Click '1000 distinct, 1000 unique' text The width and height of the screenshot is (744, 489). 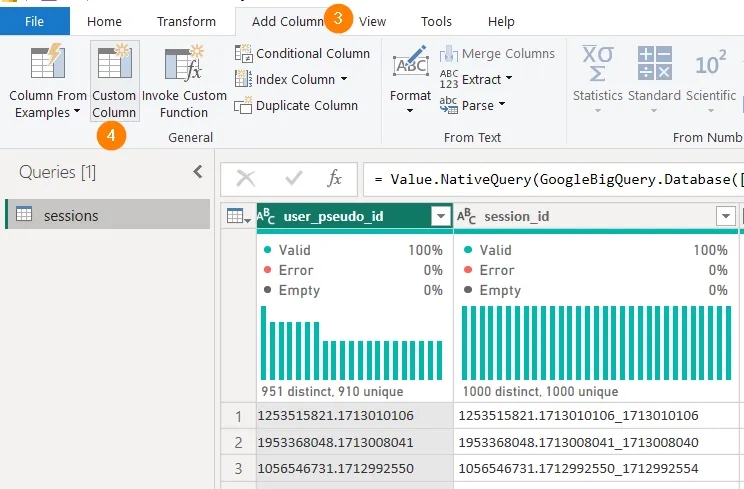pos(540,391)
